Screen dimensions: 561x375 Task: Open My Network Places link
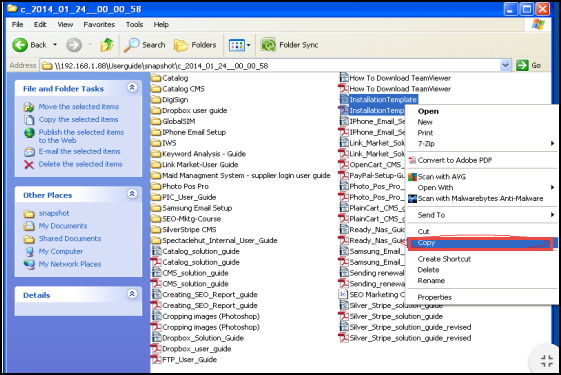point(70,264)
